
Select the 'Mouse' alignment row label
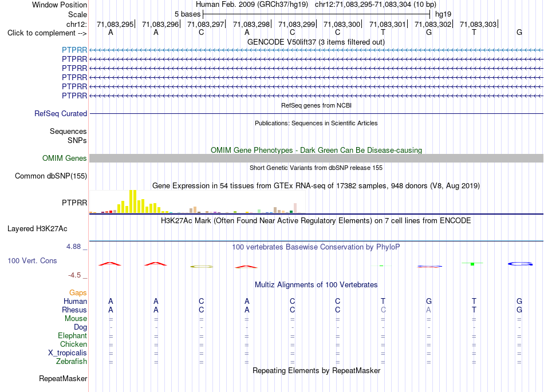76,319
